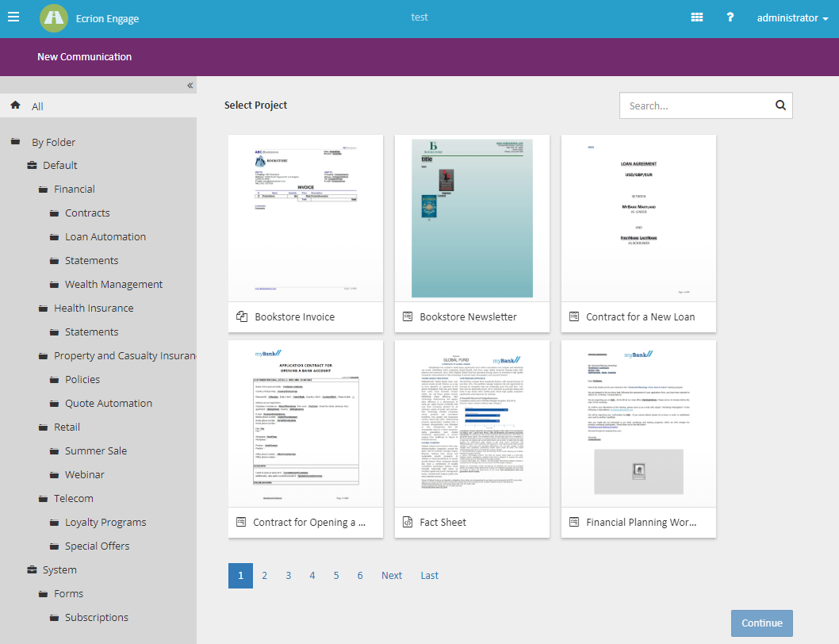Click the folder icon beside By Folder
Screen dimensions: 839x644
pos(14,141)
